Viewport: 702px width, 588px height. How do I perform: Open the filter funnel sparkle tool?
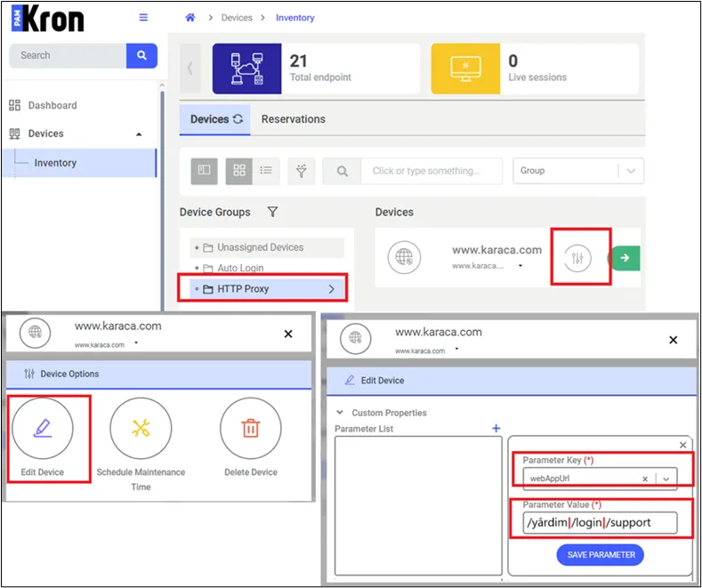tap(302, 171)
